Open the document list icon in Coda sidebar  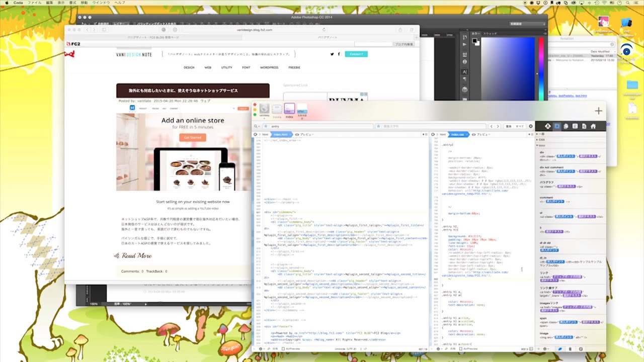point(575,126)
